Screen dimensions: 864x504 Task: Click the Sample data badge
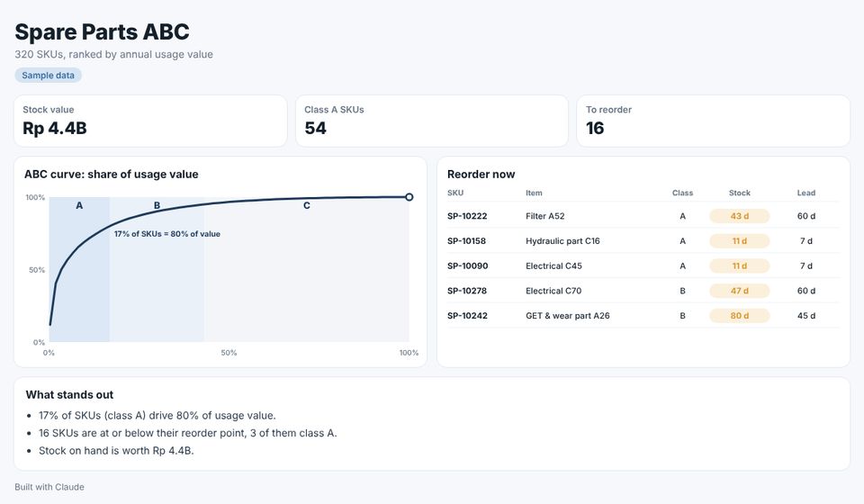(x=48, y=76)
